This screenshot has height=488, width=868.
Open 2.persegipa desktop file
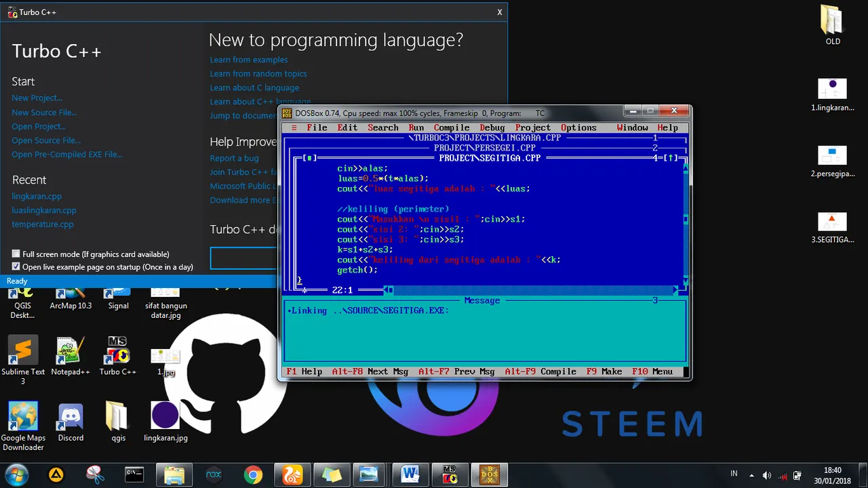[x=832, y=161]
